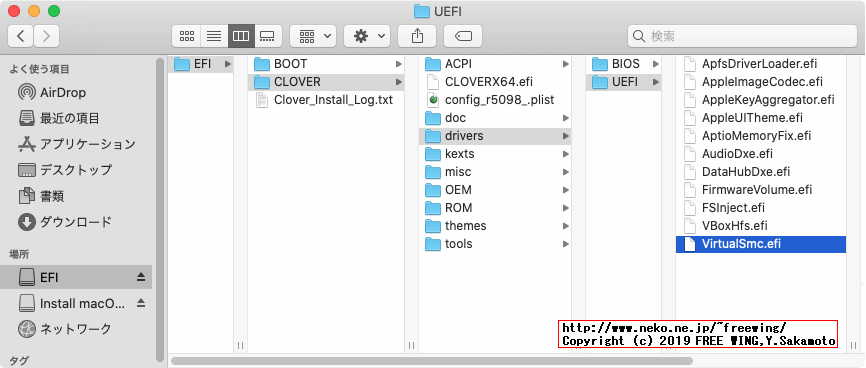Select Clover_Install_Log.txt file
The height and width of the screenshot is (368, 866).
(x=326, y=100)
